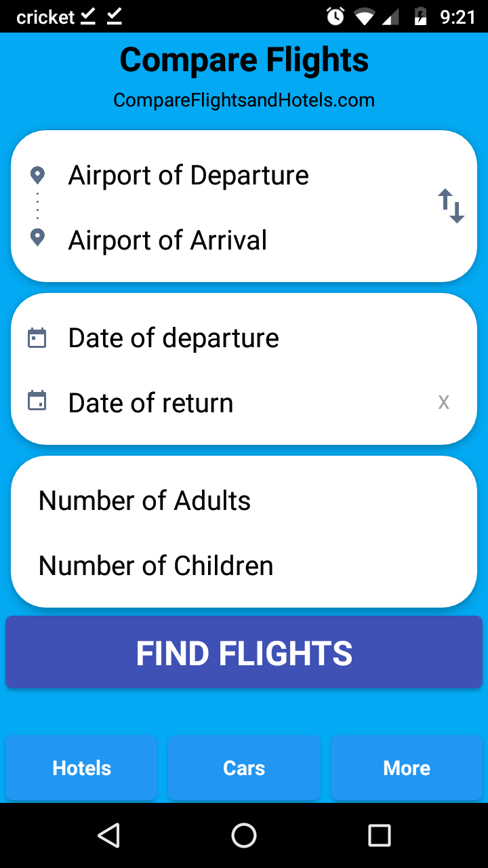The width and height of the screenshot is (488, 868).
Task: Tap the return date calendar icon
Action: tap(37, 401)
